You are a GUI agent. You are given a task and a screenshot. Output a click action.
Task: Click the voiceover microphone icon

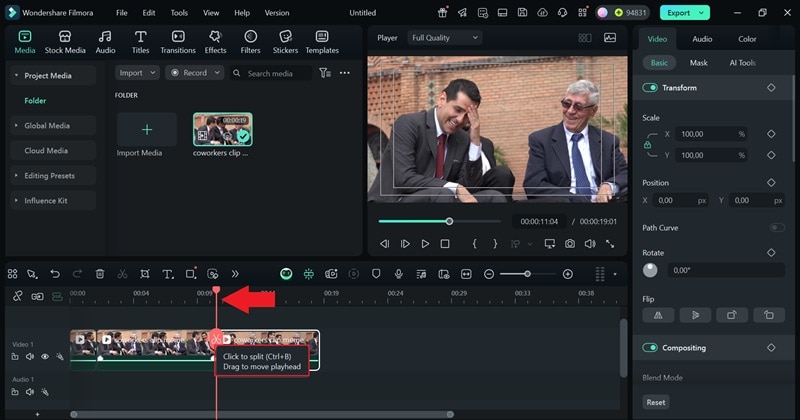[x=398, y=274]
